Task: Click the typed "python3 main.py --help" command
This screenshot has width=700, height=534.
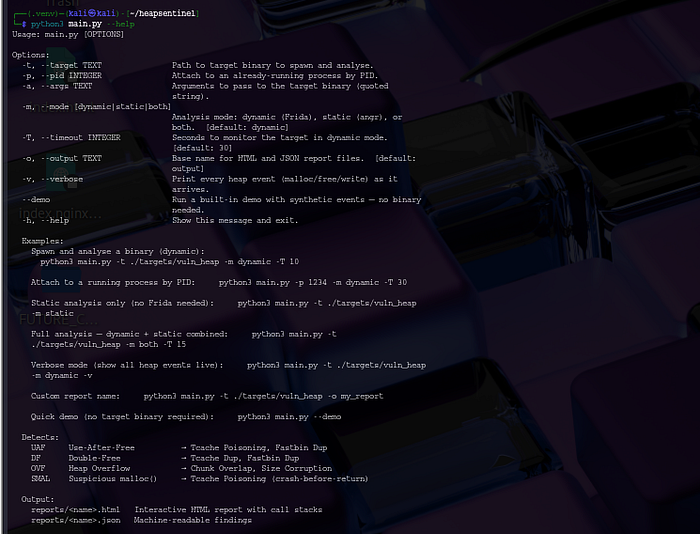Action: [x=83, y=24]
